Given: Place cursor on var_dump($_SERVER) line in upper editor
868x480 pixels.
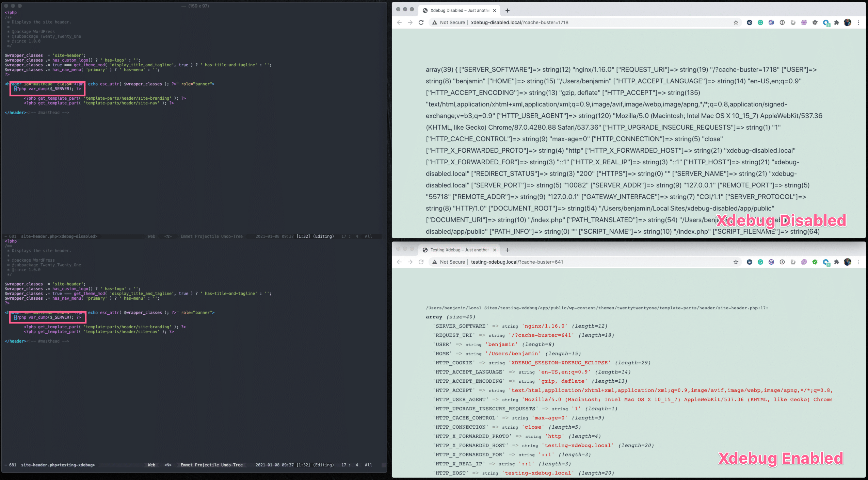Looking at the screenshot, I should click(48, 89).
